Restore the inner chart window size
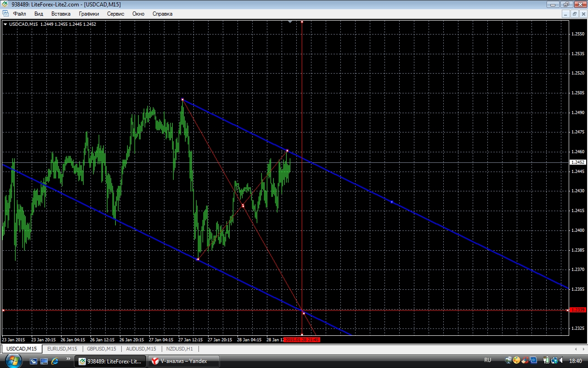Screen dimensions: 588x368 click(574, 14)
